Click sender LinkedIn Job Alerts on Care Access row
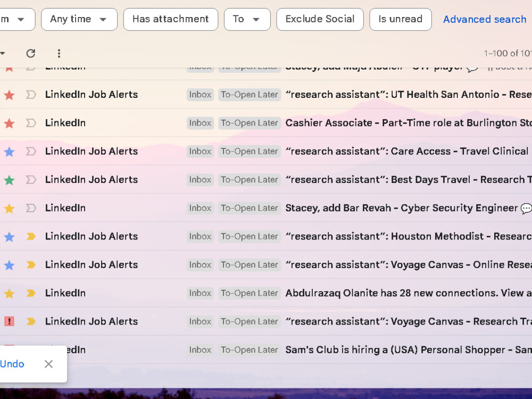This screenshot has width=532, height=399. click(x=92, y=151)
